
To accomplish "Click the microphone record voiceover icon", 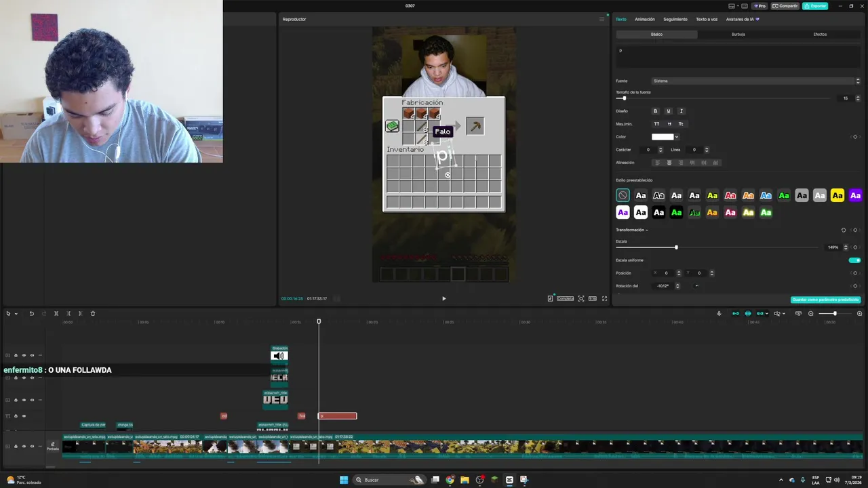I will coord(719,313).
